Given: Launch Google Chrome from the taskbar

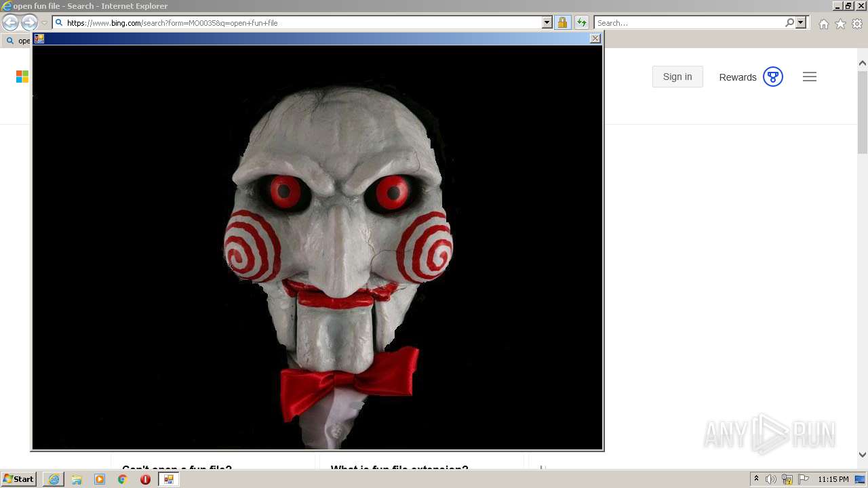Looking at the screenshot, I should click(123, 479).
